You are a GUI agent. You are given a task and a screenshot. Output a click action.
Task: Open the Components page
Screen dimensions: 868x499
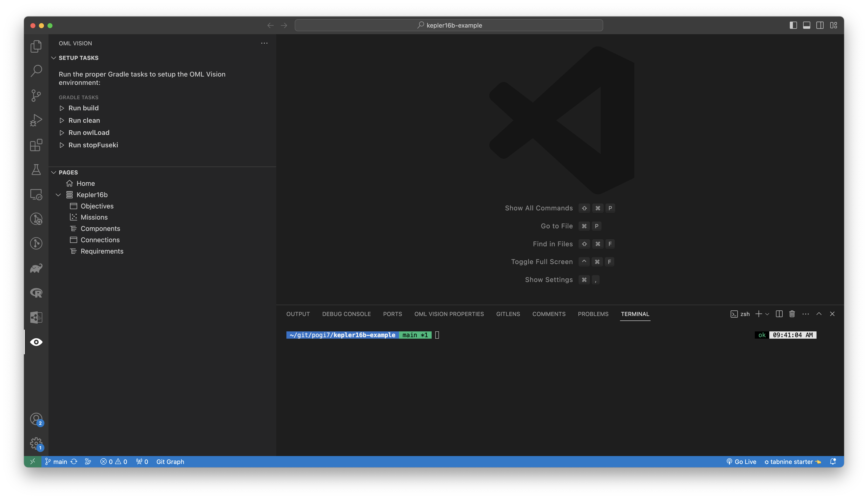click(100, 229)
